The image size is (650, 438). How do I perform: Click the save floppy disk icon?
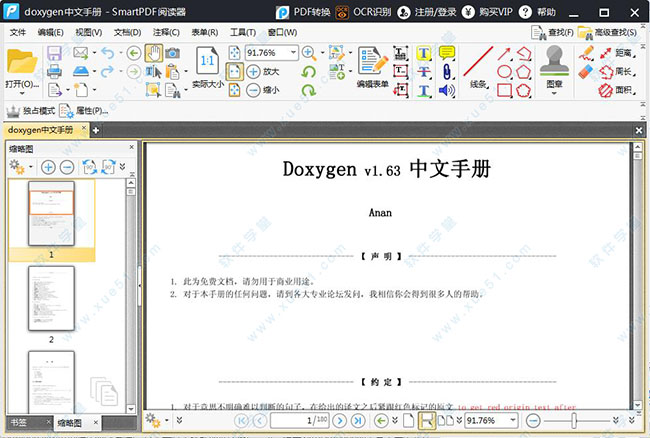(54, 53)
